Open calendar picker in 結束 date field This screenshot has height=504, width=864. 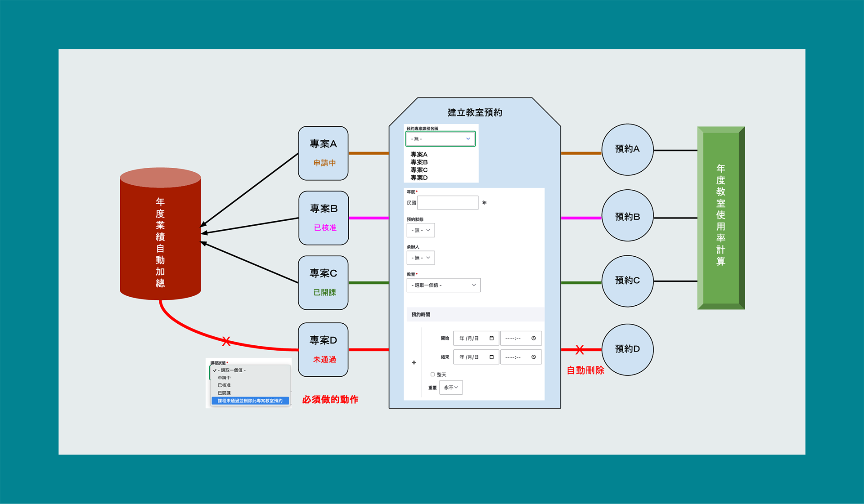(x=491, y=357)
